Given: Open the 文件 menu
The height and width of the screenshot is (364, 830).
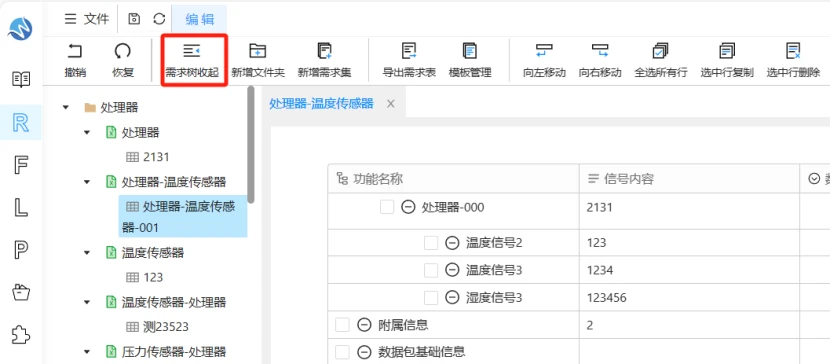Looking at the screenshot, I should click(87, 19).
